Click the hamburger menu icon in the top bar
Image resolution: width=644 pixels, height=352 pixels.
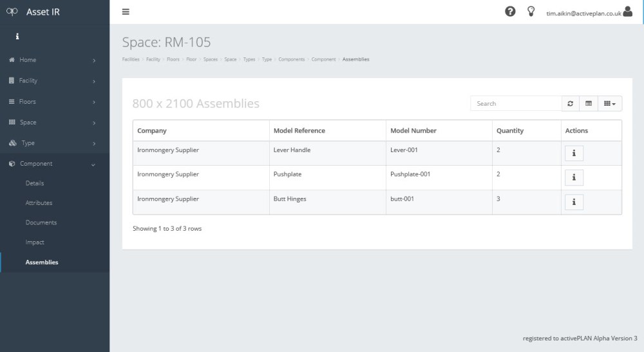pyautogui.click(x=126, y=12)
